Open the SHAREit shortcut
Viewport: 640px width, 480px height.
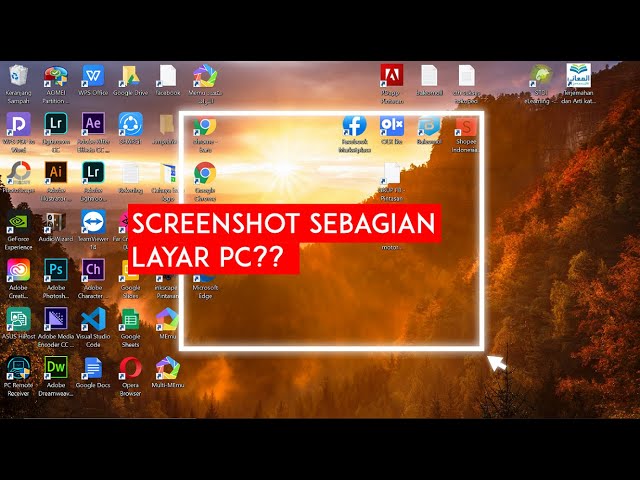[x=130, y=124]
